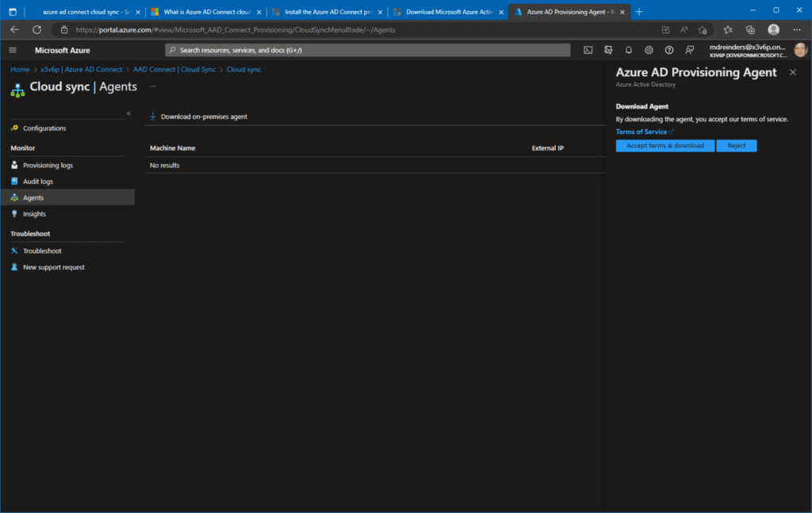Open the Azure portal hamburger menu
The image size is (812, 513).
click(13, 50)
